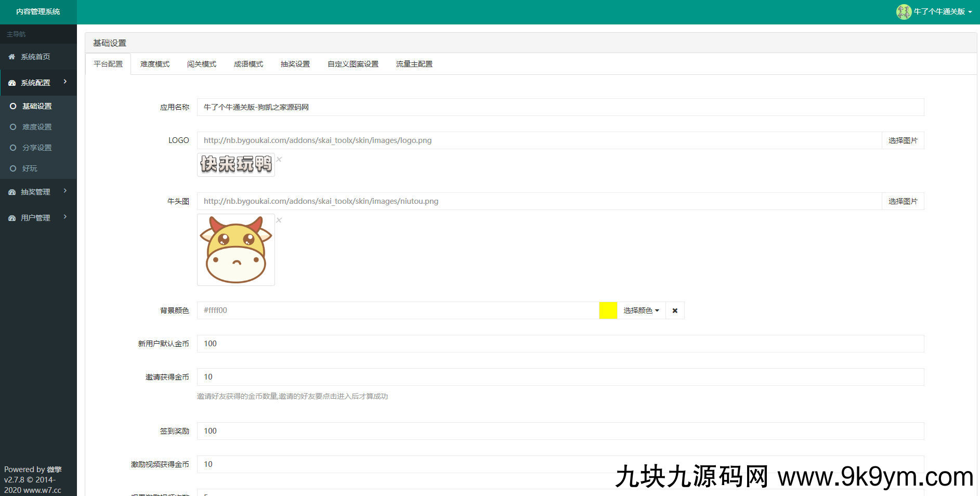Click the dashboard icon beside 系统配置
Image resolution: width=980 pixels, height=496 pixels.
click(x=11, y=83)
